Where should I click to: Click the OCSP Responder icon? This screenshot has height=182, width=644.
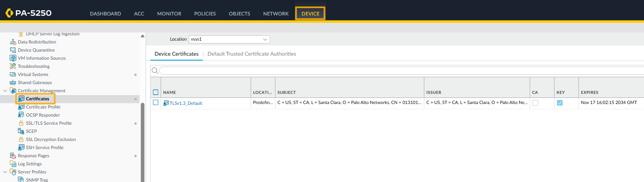tap(21, 115)
